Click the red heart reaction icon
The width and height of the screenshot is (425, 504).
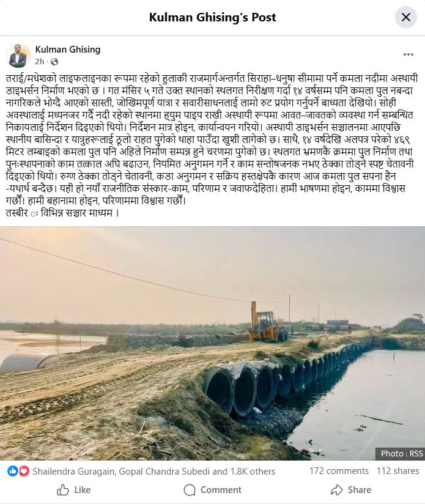tap(24, 471)
